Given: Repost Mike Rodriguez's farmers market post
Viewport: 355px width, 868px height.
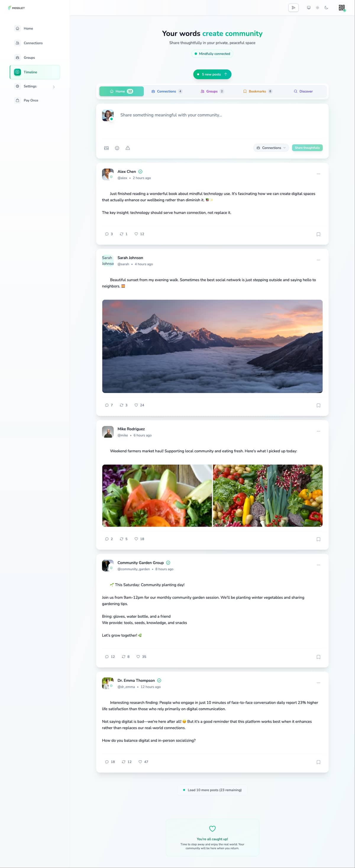Looking at the screenshot, I should coord(124,539).
